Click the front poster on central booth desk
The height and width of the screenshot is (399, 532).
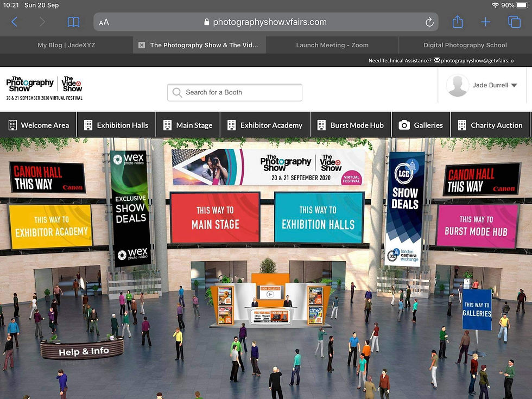pos(271,315)
